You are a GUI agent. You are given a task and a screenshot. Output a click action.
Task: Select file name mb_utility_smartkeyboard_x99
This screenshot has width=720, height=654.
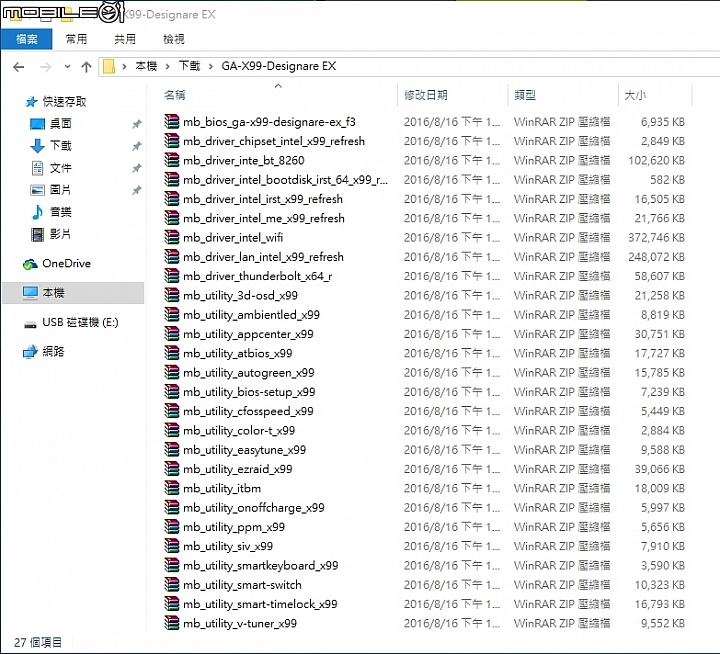point(261,565)
